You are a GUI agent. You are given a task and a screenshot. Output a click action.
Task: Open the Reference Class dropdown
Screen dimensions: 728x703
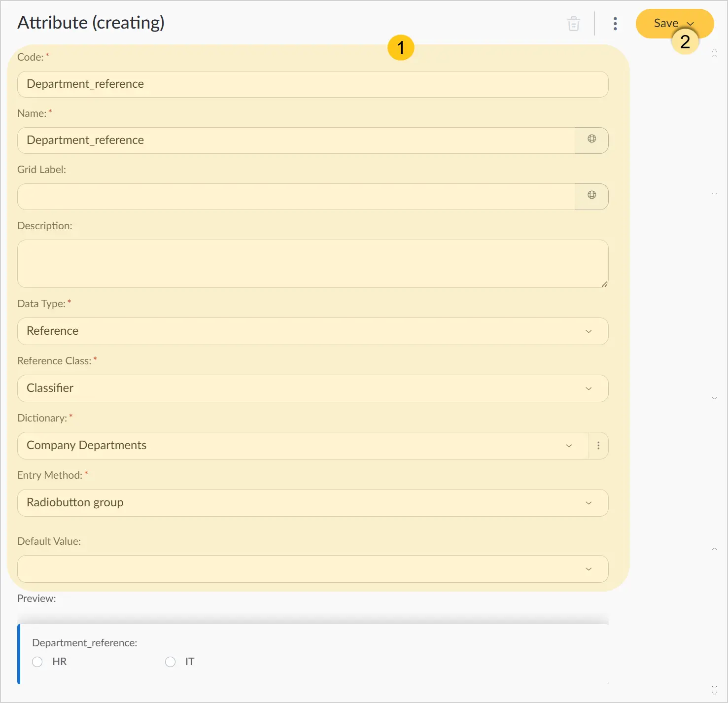point(312,388)
